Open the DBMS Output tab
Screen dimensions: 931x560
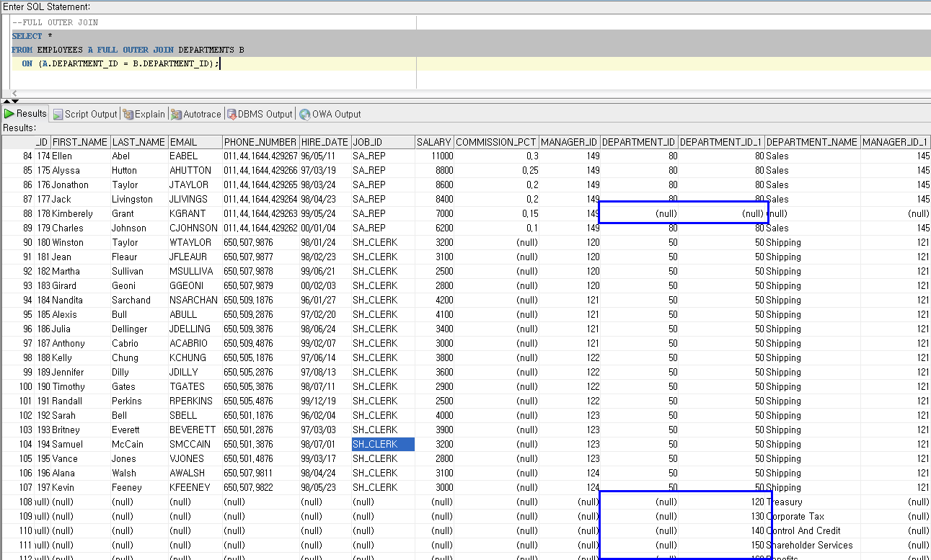click(265, 114)
